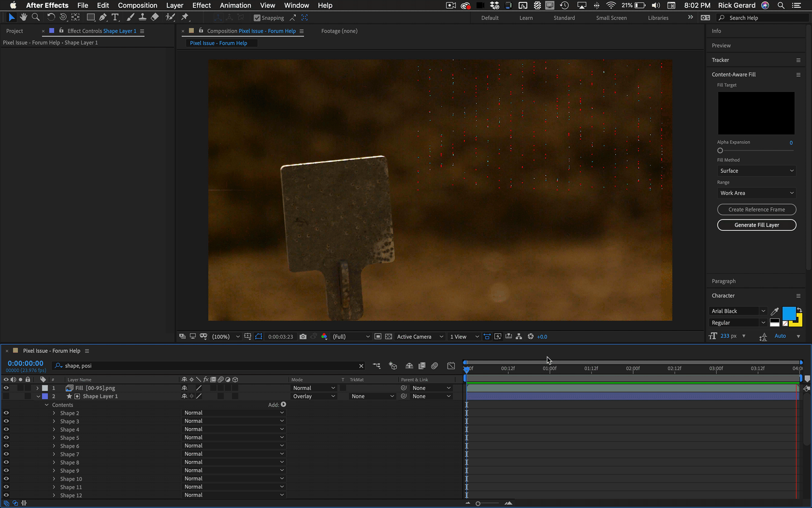Switch to Small Screen workspace

tap(611, 18)
